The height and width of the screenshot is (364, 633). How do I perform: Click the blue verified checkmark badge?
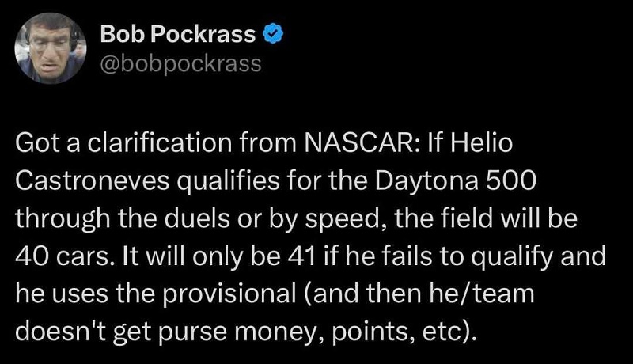273,34
